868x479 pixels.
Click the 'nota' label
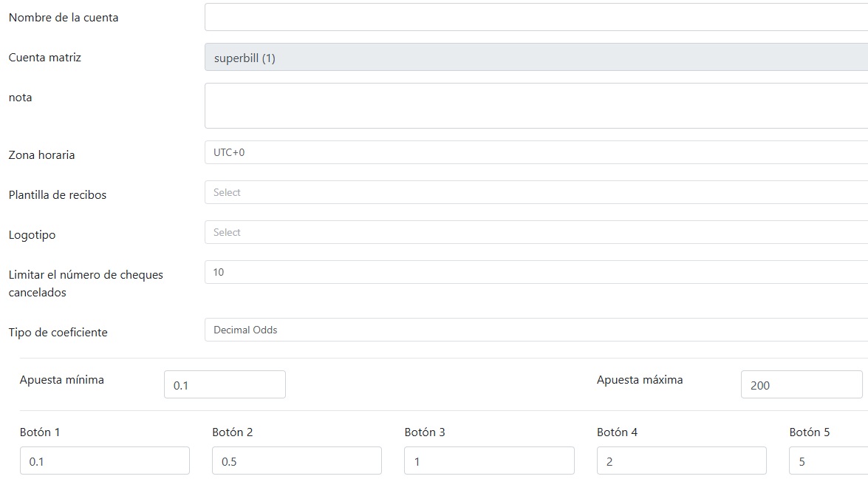tap(21, 98)
